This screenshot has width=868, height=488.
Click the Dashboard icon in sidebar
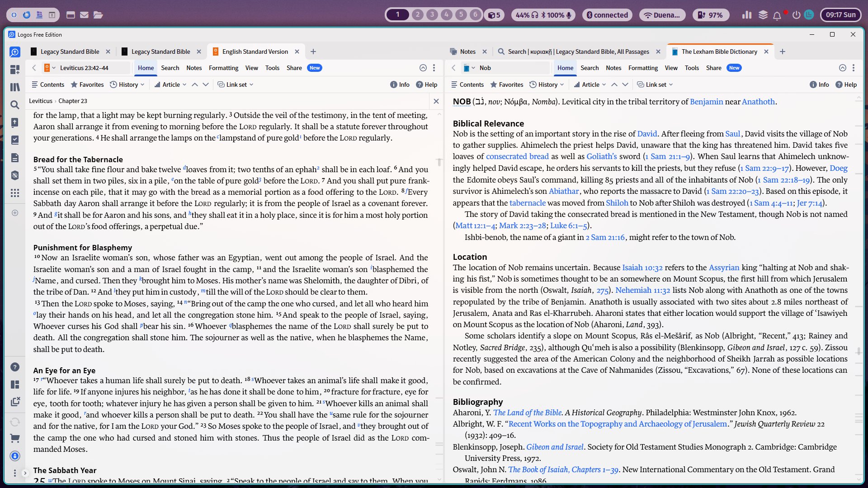pos(15,69)
